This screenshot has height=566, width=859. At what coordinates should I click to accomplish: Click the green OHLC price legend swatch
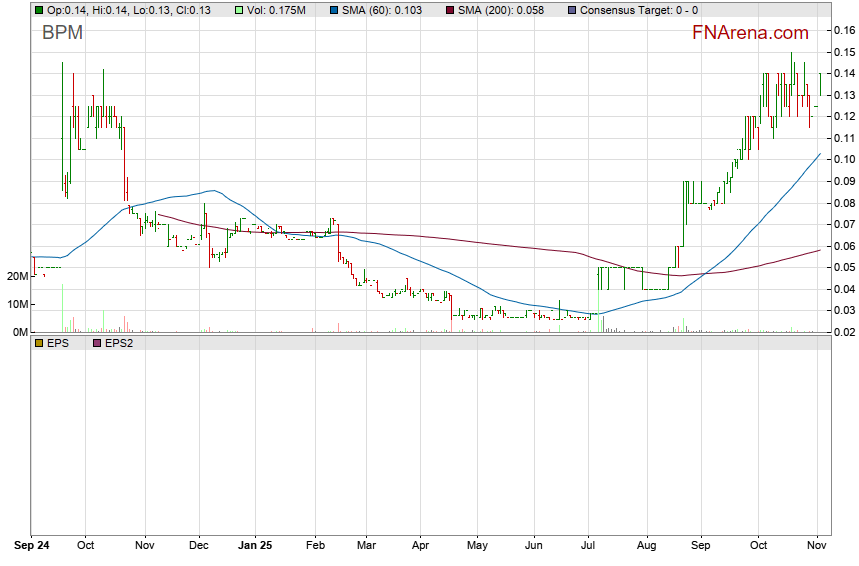[38, 10]
